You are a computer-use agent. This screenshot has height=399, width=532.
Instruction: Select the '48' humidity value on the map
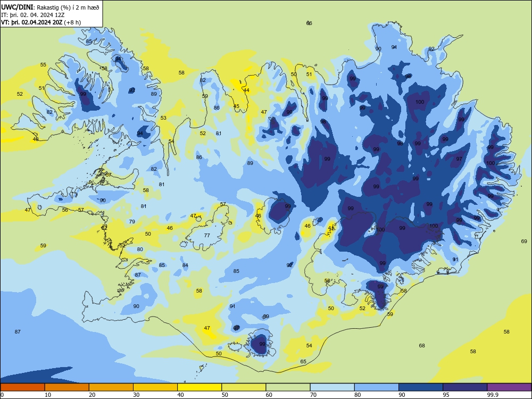pos(36,139)
